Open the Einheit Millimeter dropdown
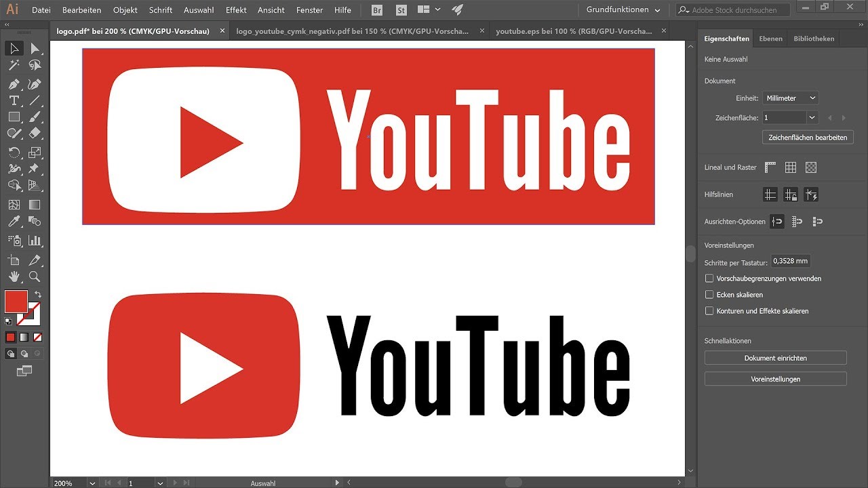The image size is (868, 488). tap(791, 98)
